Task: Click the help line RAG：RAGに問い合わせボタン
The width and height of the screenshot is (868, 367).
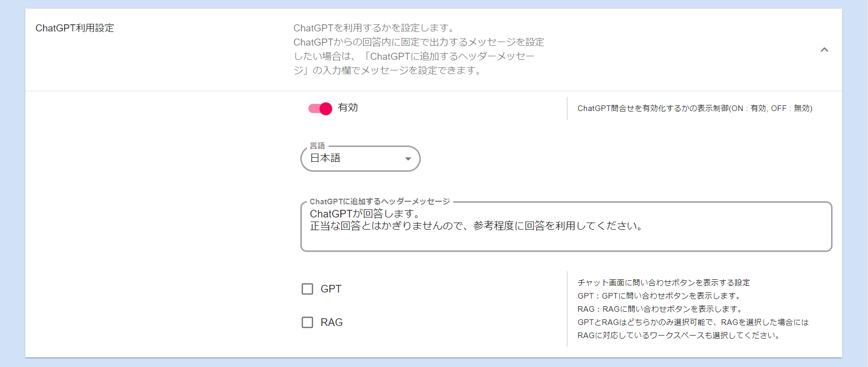Action: [x=661, y=309]
